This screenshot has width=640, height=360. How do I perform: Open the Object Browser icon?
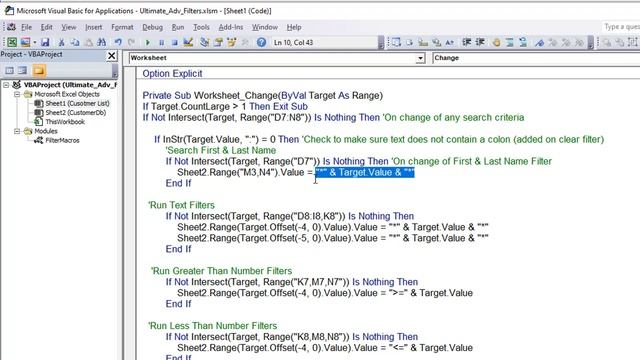tap(231, 42)
